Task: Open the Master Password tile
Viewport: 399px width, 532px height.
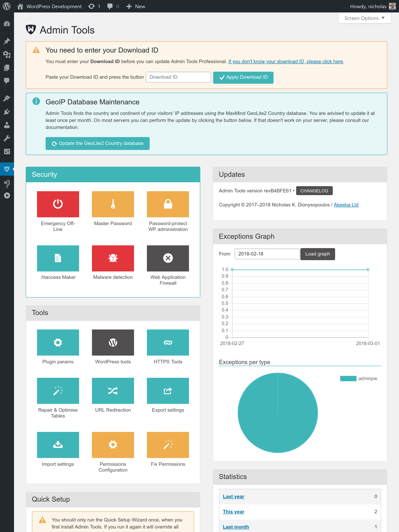Action: 113,204
